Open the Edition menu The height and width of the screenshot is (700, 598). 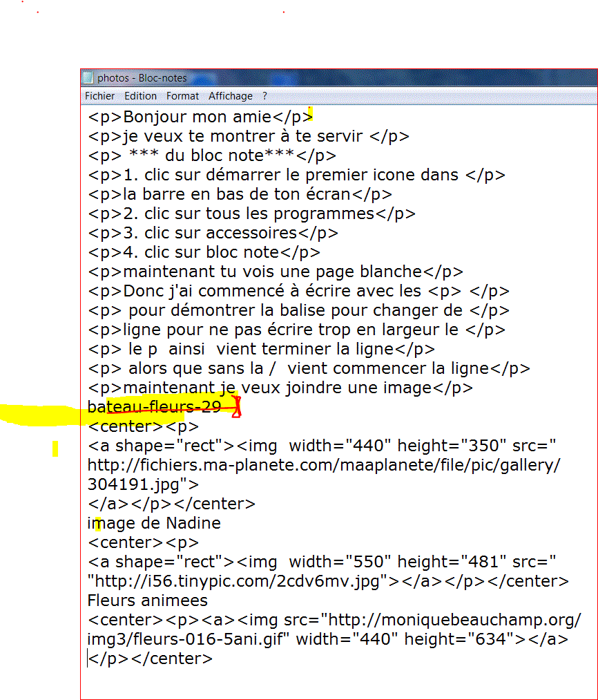(x=140, y=96)
